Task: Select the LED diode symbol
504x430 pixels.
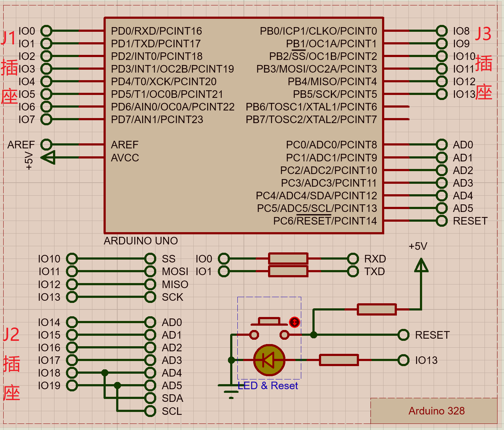Action: tap(269, 360)
